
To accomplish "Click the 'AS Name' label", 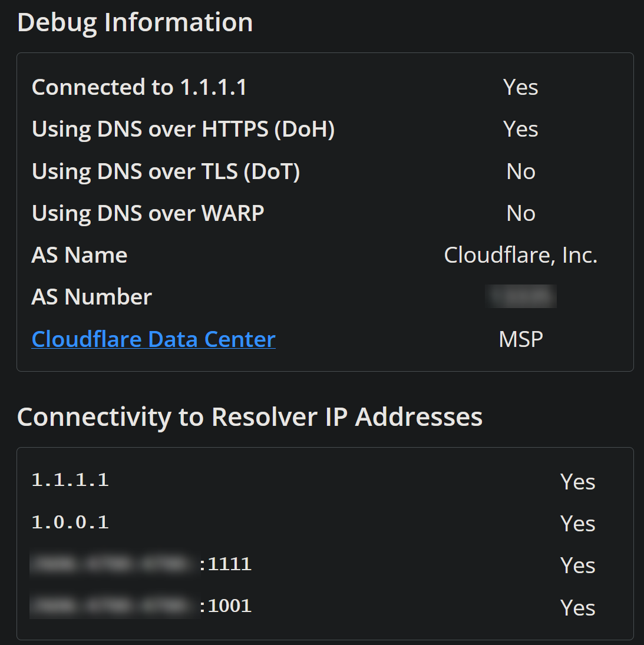I will click(80, 255).
